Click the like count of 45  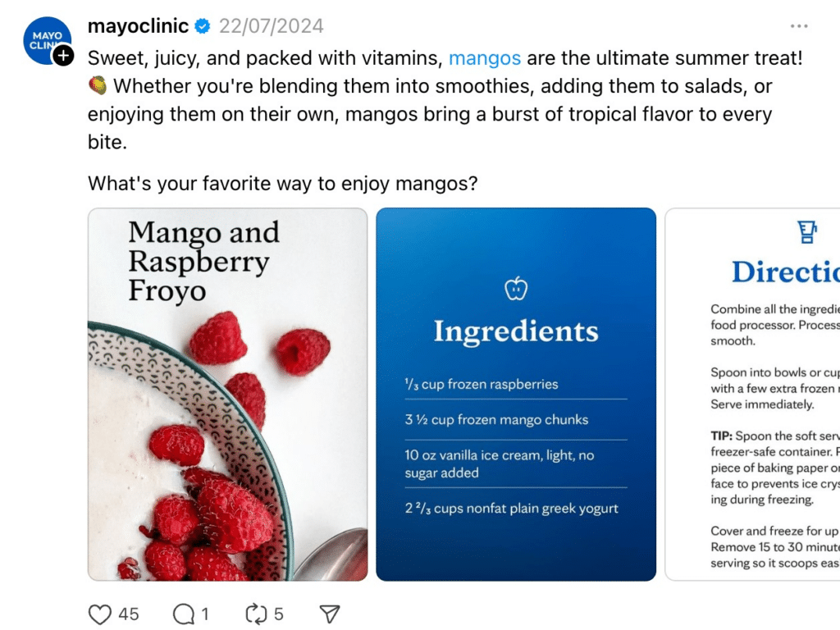click(129, 614)
